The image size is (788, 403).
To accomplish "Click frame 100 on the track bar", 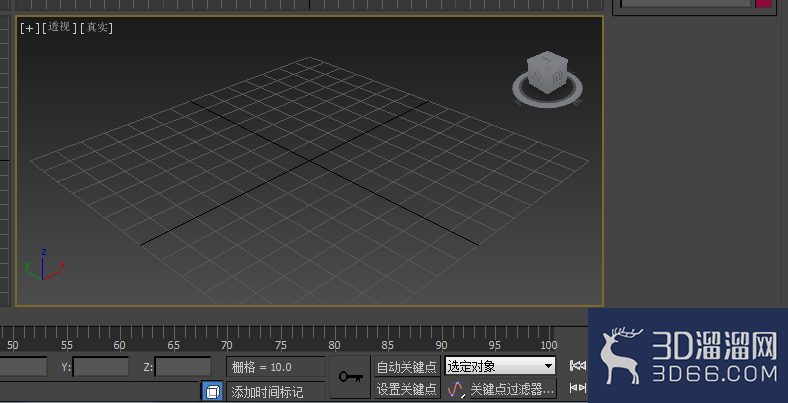I will pyautogui.click(x=549, y=345).
